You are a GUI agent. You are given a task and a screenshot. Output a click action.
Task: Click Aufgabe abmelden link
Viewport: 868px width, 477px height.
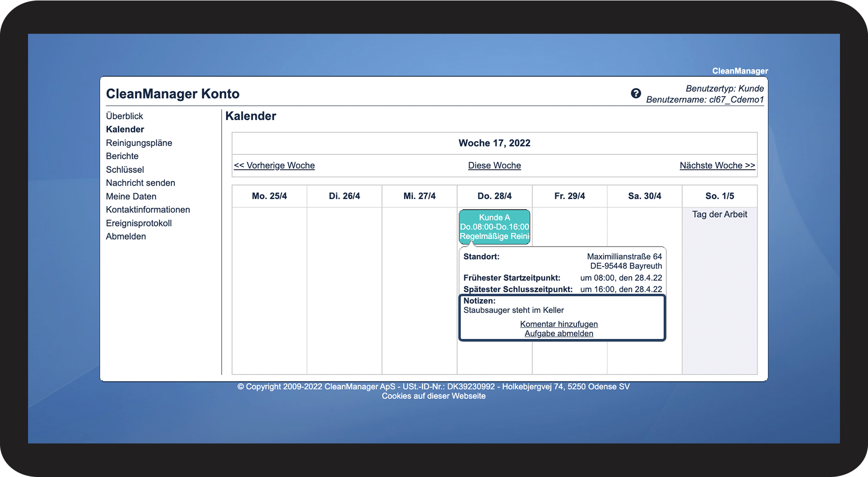559,334
